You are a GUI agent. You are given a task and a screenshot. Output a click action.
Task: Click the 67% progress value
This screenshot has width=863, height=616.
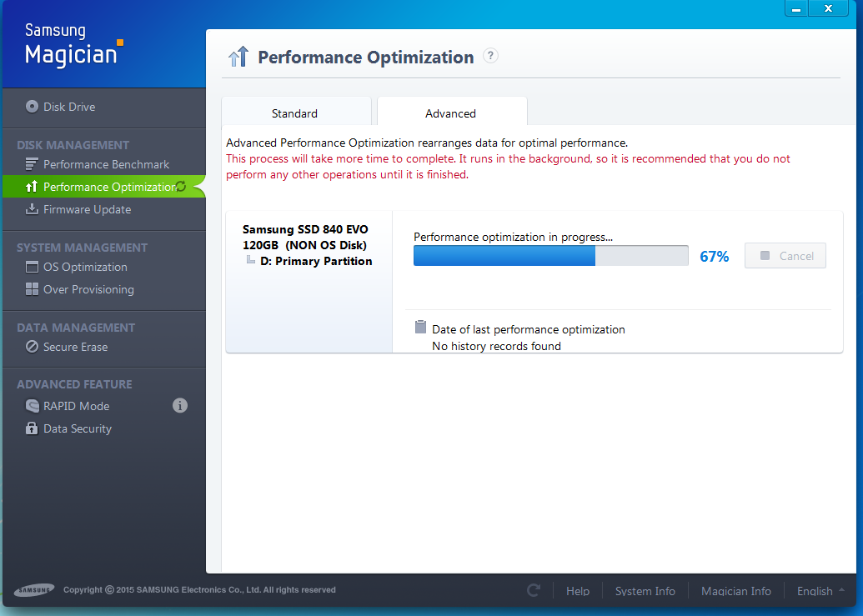tap(715, 256)
